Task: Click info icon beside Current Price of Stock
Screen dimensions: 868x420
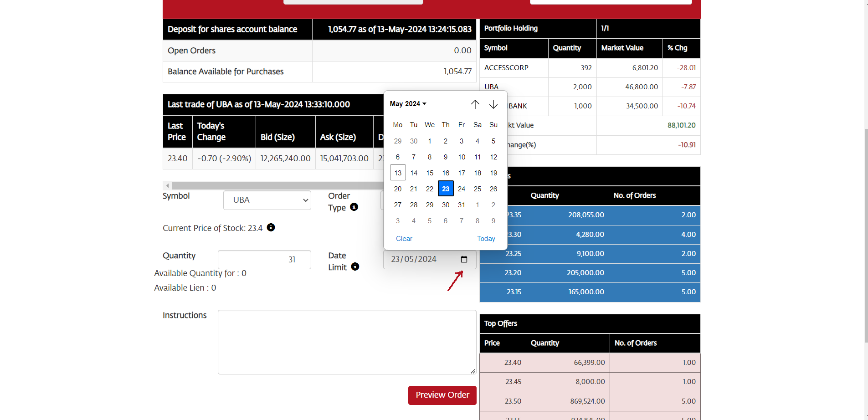Action: tap(271, 227)
